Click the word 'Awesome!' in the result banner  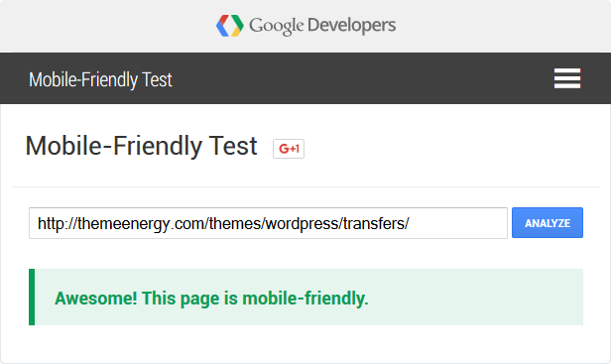click(96, 299)
